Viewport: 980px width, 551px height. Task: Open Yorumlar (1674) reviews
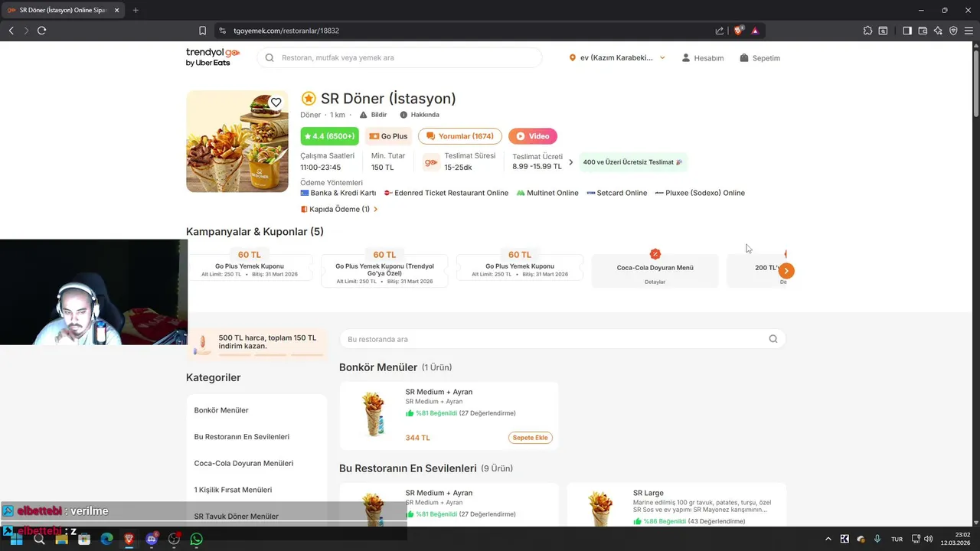coord(460,136)
